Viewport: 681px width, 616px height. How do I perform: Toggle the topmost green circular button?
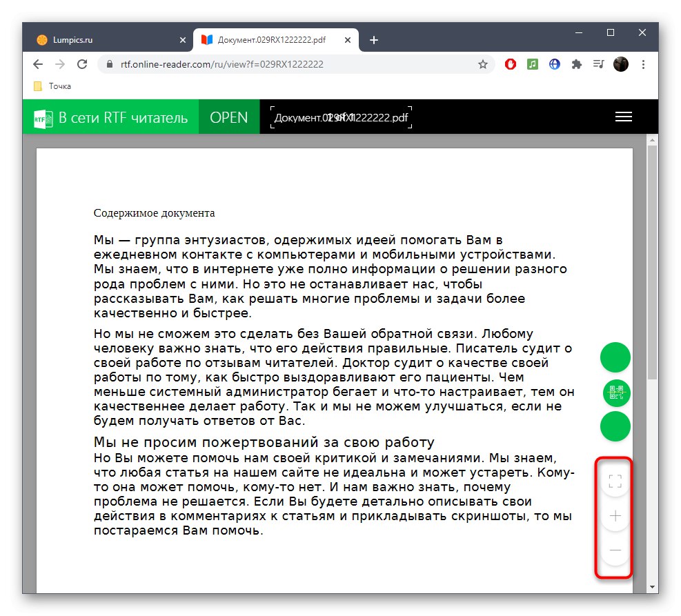(x=615, y=357)
